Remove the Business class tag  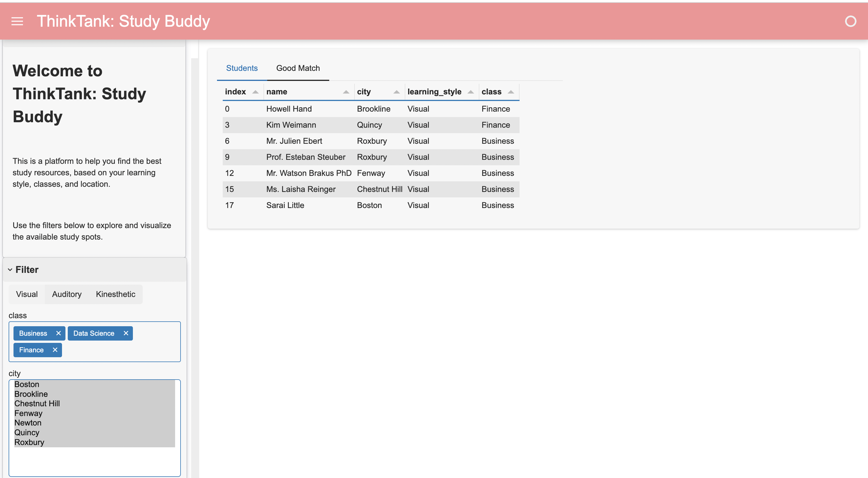[x=58, y=333]
